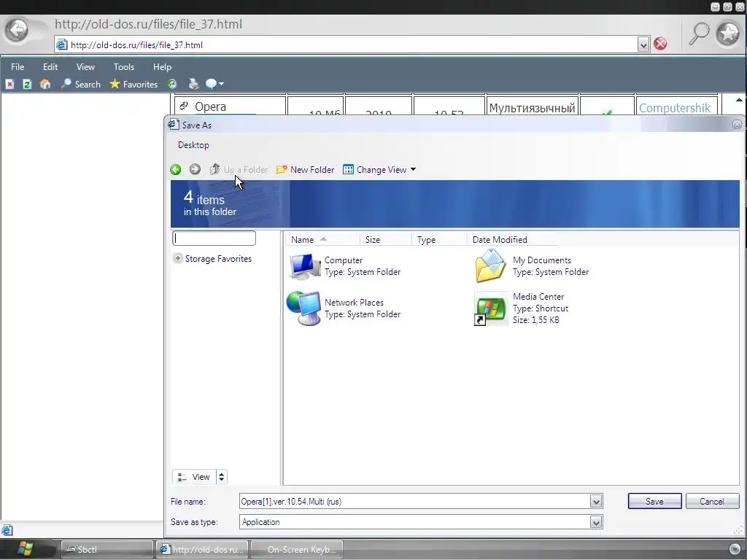This screenshot has width=747, height=560.
Task: Select the Media Center shortcut icon
Action: [491, 308]
